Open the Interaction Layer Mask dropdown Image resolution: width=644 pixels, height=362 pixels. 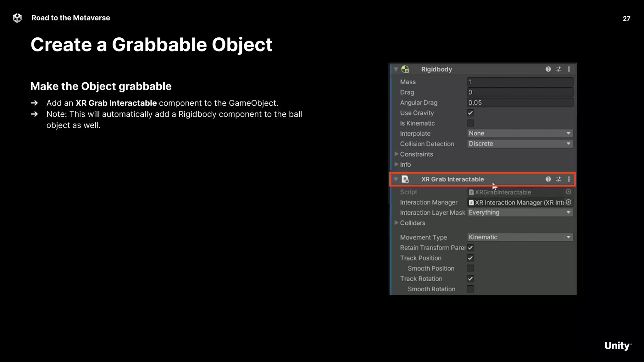(520, 212)
